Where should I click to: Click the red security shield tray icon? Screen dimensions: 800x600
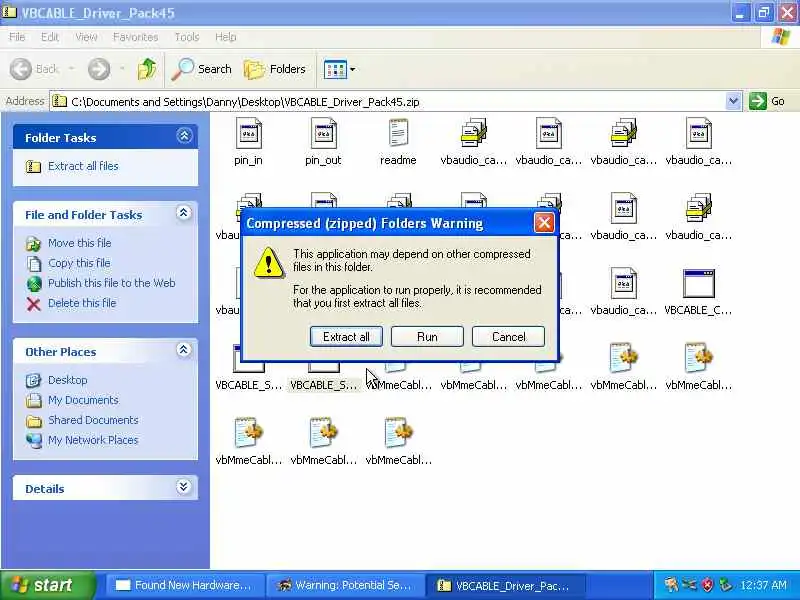[x=708, y=585]
